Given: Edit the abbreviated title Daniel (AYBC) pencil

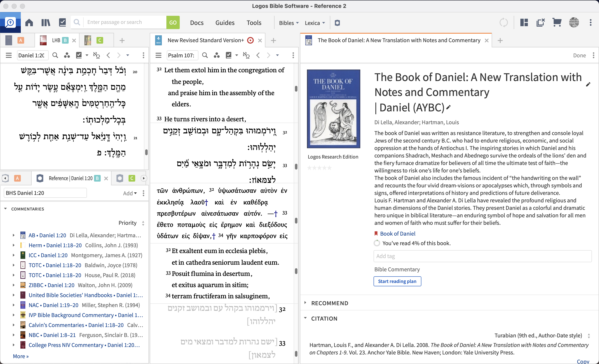Looking at the screenshot, I should click(x=448, y=107).
